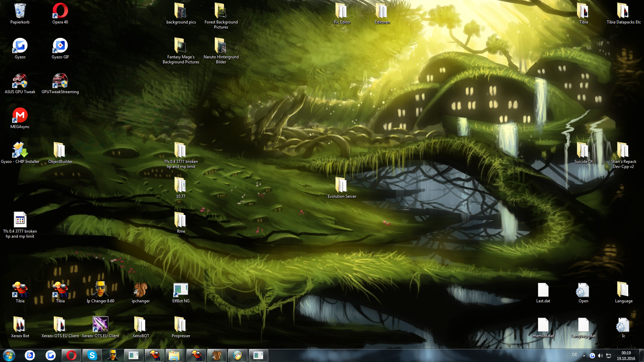
Task: Select Naruto Hintergrund Bilder folder
Action: click(221, 51)
